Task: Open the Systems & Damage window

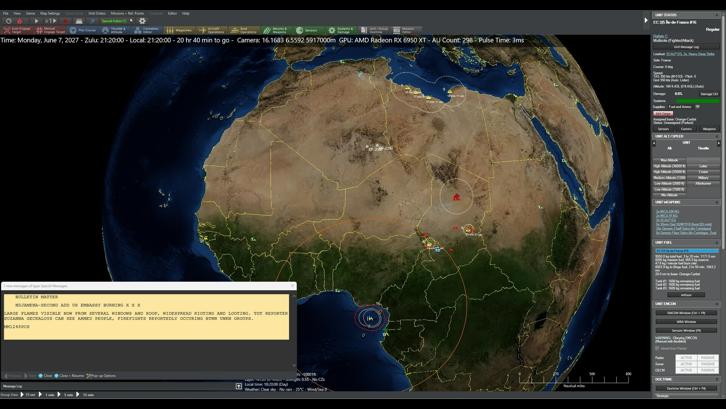Action: (341, 30)
